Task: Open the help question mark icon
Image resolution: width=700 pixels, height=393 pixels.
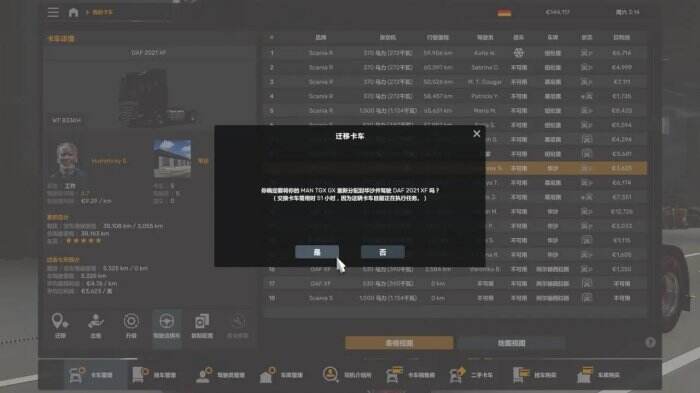Action: (650, 343)
